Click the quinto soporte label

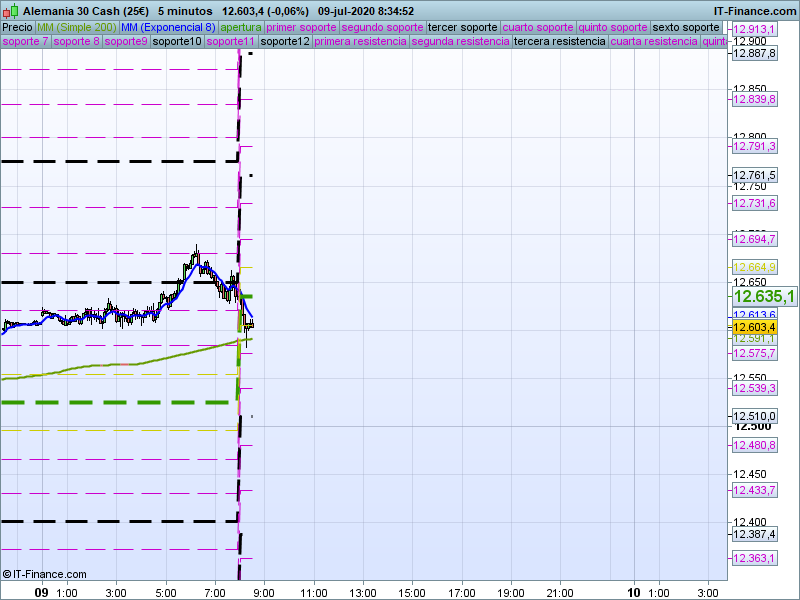point(613,28)
